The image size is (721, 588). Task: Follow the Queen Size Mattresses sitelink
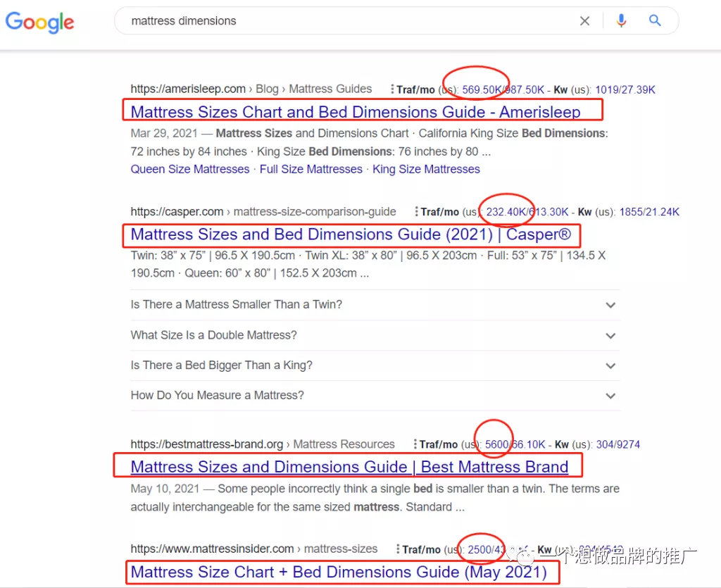click(190, 169)
